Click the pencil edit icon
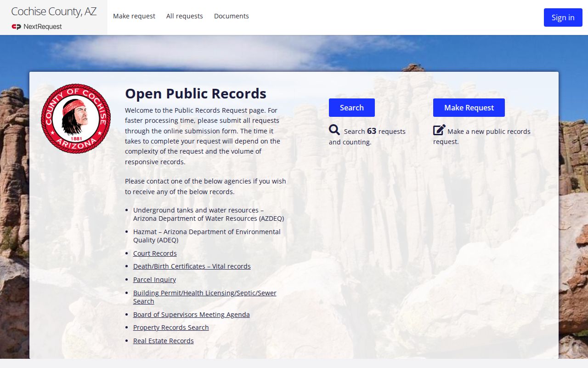Viewport: 588px width, 368px height. [x=439, y=130]
